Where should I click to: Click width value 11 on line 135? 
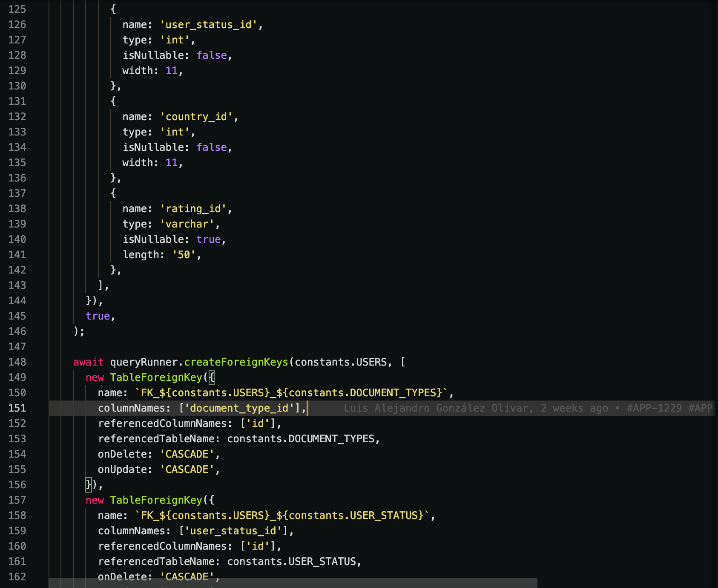(172, 163)
